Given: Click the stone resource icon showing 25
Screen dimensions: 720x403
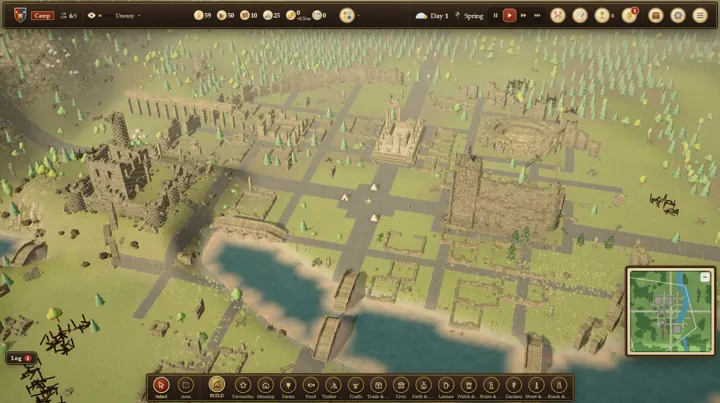Looking at the screenshot, I should pyautogui.click(x=268, y=16).
